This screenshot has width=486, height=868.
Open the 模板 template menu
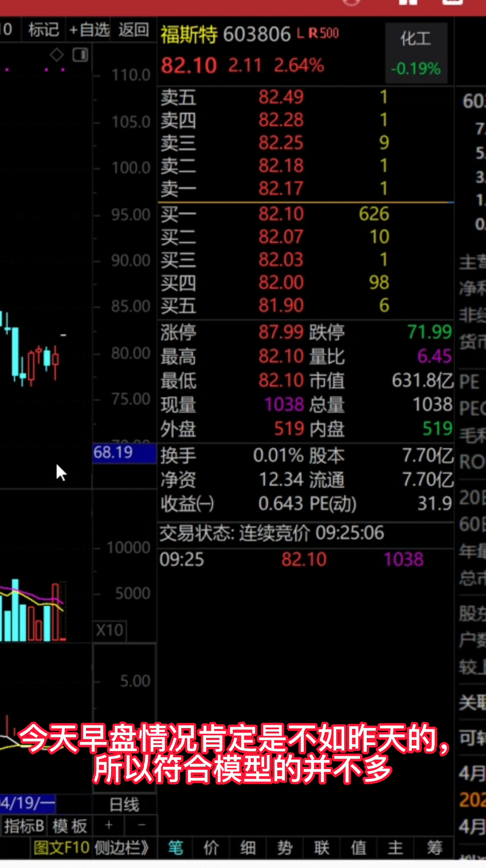coord(70,826)
